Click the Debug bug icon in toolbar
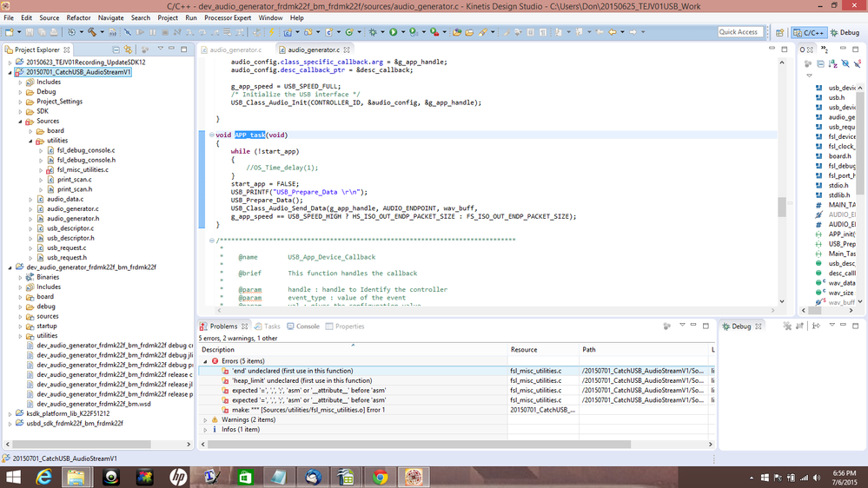This screenshot has height=488, width=868. (373, 32)
